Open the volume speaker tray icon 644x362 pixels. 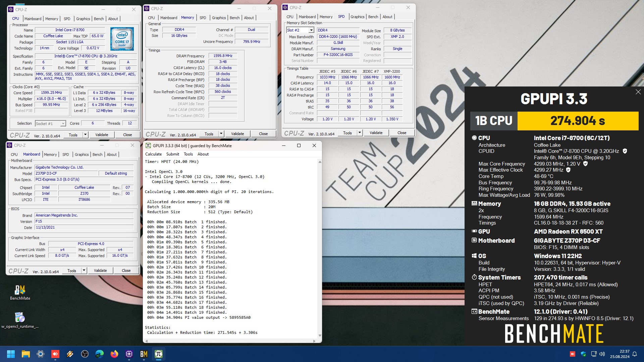coord(602,354)
